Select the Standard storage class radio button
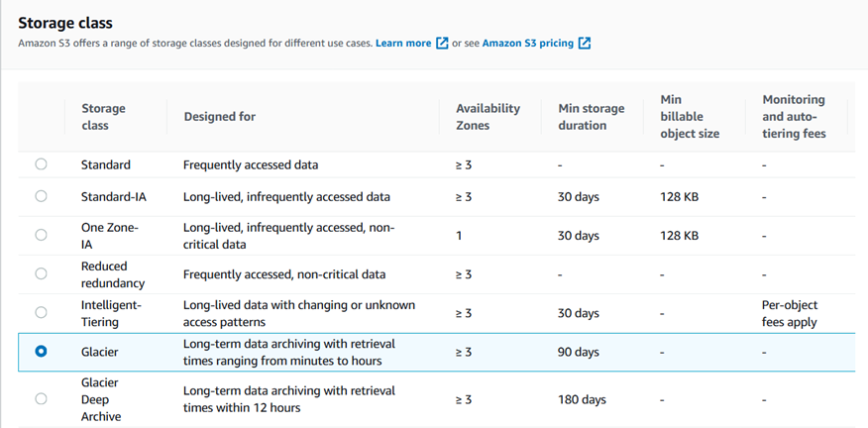This screenshot has width=868, height=428. [41, 164]
